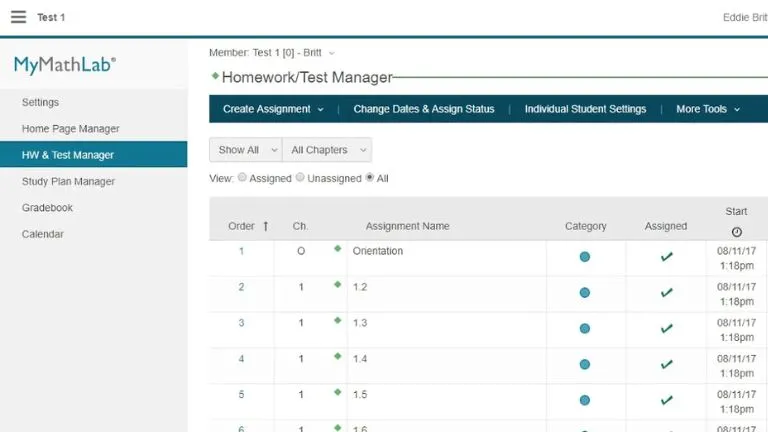The height and width of the screenshot is (432, 768).
Task: Click the category circle for assignment 1.2
Action: [x=585, y=293]
